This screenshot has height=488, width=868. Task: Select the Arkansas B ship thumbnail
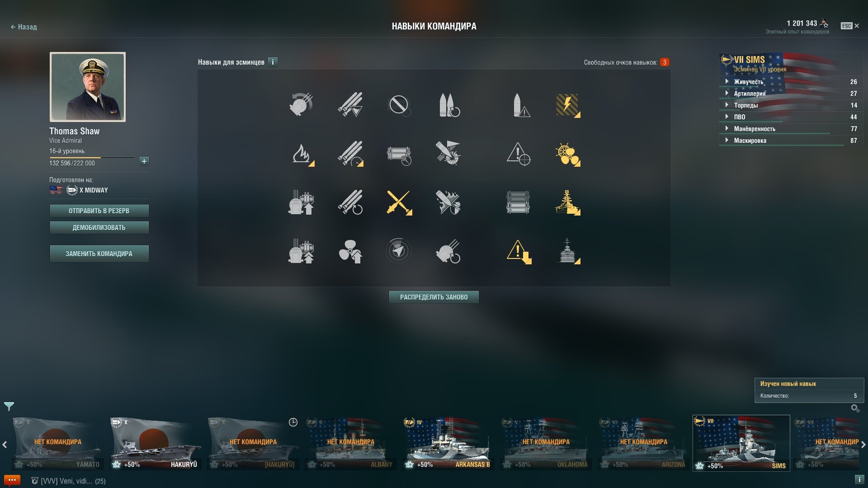tap(448, 443)
